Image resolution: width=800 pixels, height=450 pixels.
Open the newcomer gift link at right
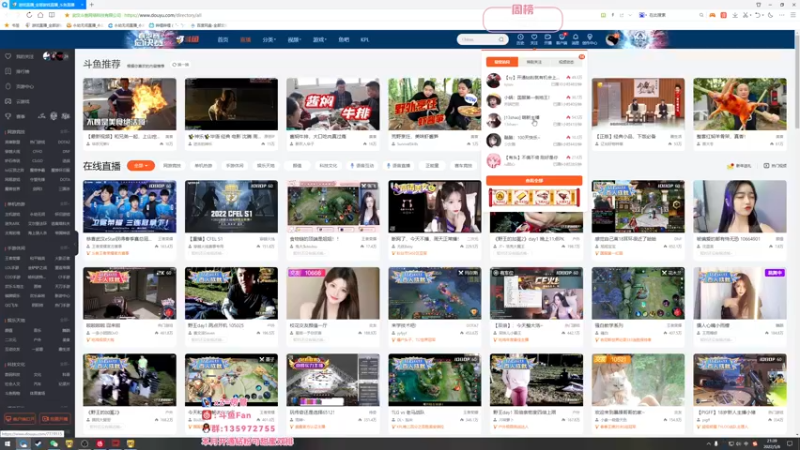[739, 166]
